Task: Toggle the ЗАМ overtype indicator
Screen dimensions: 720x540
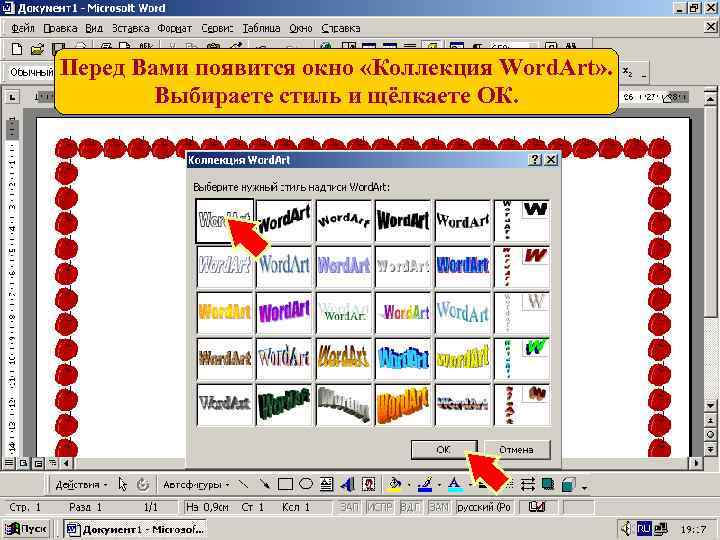Action: pos(439,507)
